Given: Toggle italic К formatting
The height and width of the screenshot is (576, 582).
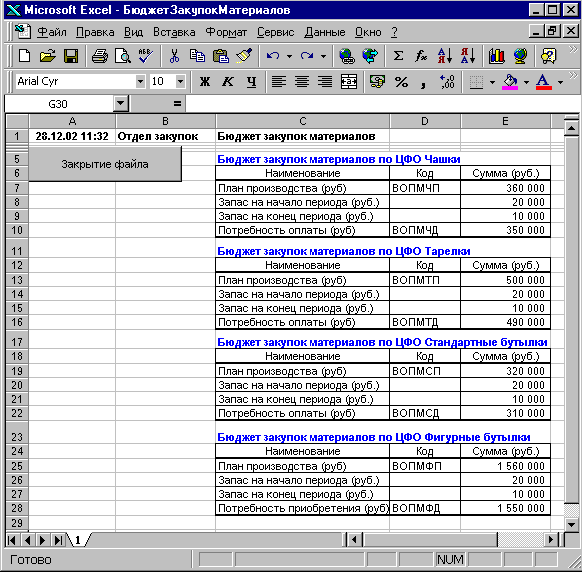Looking at the screenshot, I should (228, 81).
